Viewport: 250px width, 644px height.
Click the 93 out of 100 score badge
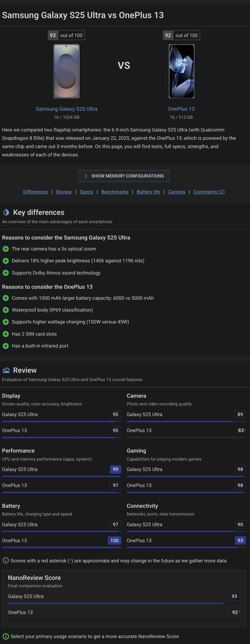(x=66, y=35)
